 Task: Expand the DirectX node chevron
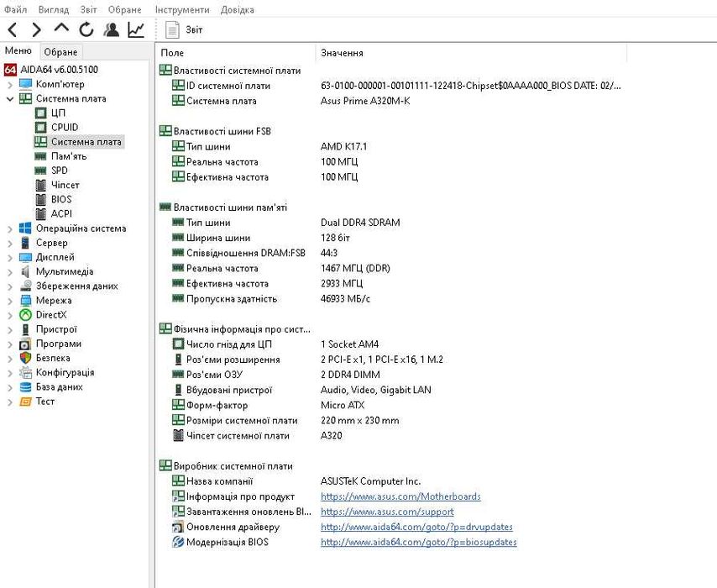(10, 315)
